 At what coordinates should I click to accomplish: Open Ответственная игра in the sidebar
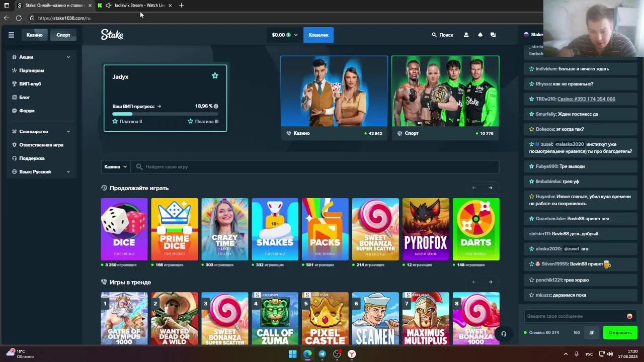point(41,145)
